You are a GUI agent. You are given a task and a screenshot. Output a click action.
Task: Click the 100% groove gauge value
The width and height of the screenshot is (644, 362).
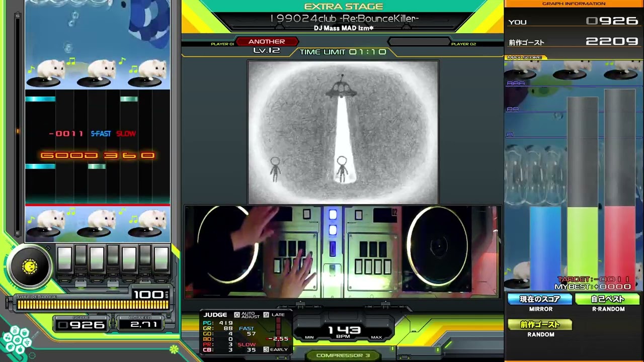(151, 295)
